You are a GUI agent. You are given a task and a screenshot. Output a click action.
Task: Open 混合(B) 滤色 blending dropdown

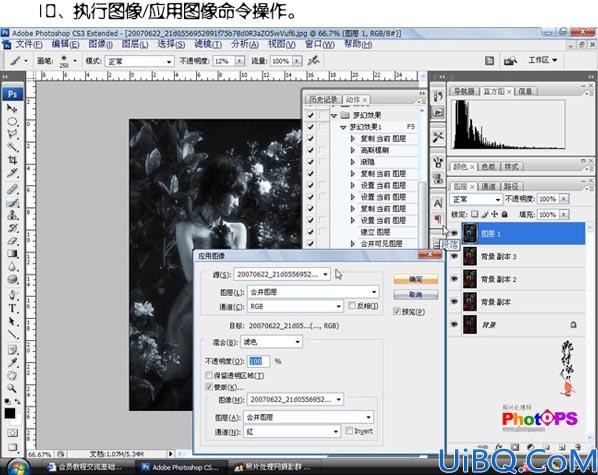(x=271, y=342)
